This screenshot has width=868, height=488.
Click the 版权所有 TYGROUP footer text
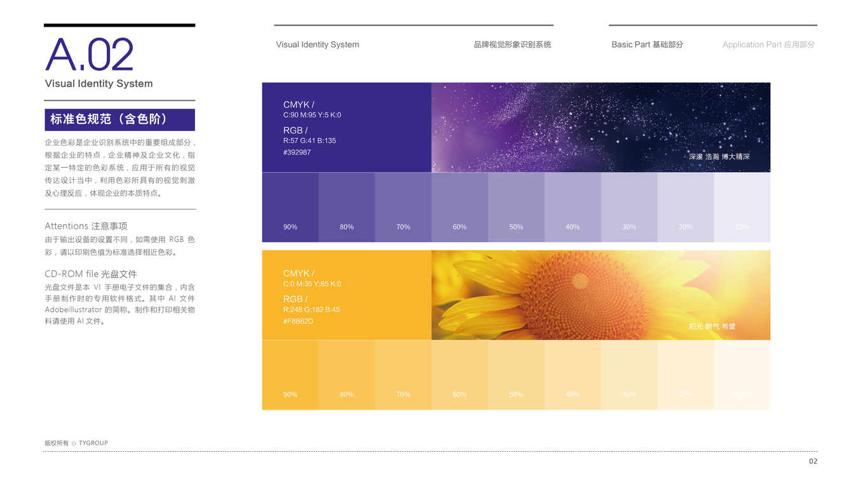click(76, 443)
